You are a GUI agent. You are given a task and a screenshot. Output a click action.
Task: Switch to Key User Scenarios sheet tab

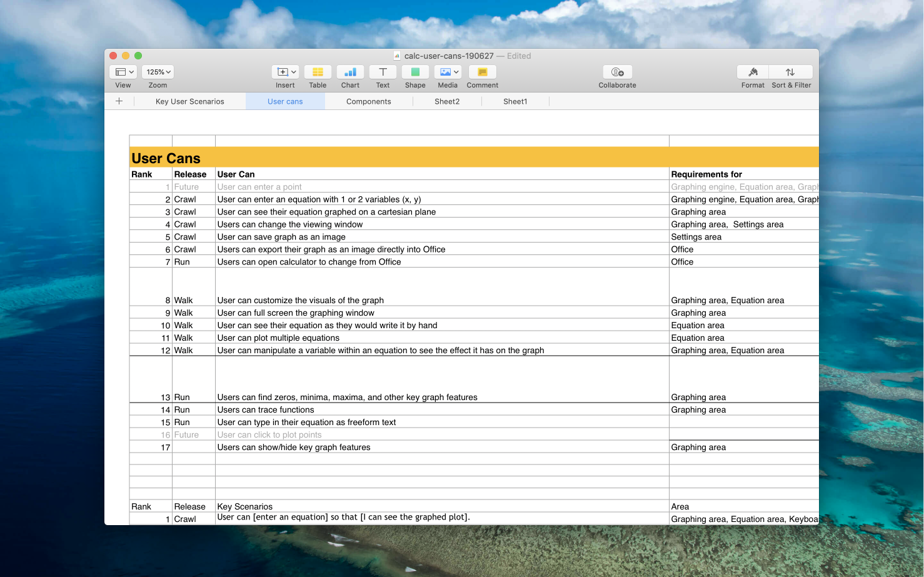[189, 101]
